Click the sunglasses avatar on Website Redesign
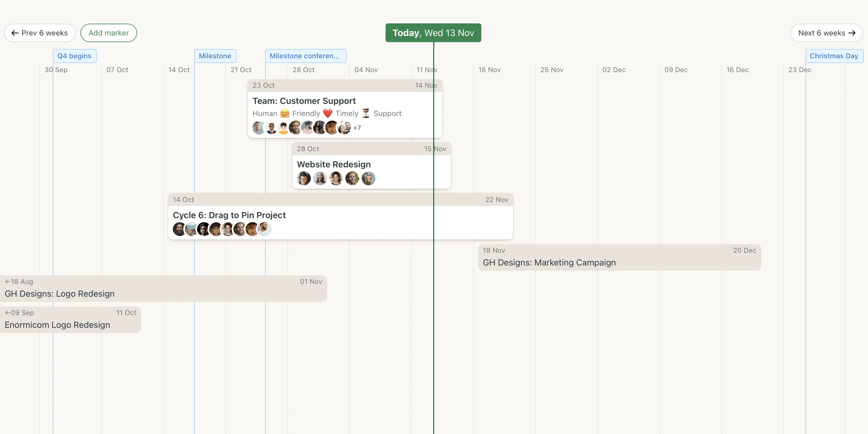This screenshot has height=434, width=868. coord(368,179)
